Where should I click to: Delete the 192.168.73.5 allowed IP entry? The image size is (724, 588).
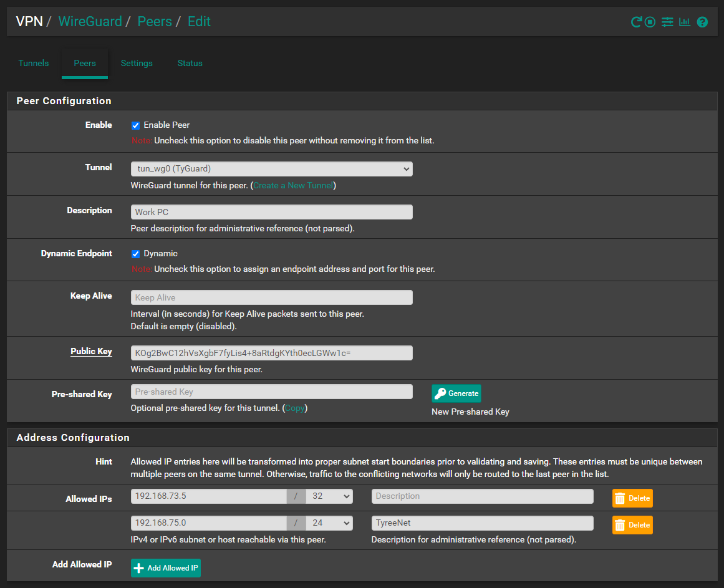coord(632,498)
